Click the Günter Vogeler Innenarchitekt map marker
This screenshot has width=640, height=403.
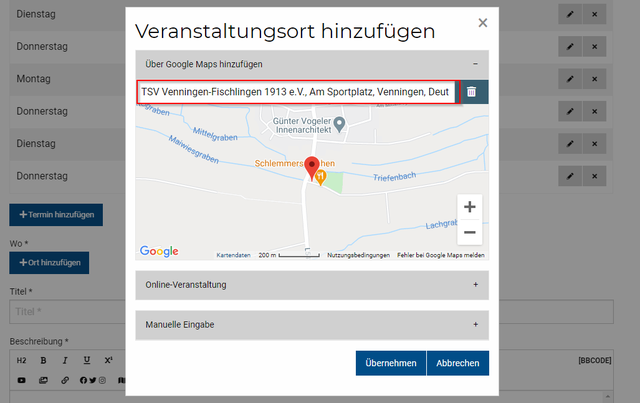point(339,124)
